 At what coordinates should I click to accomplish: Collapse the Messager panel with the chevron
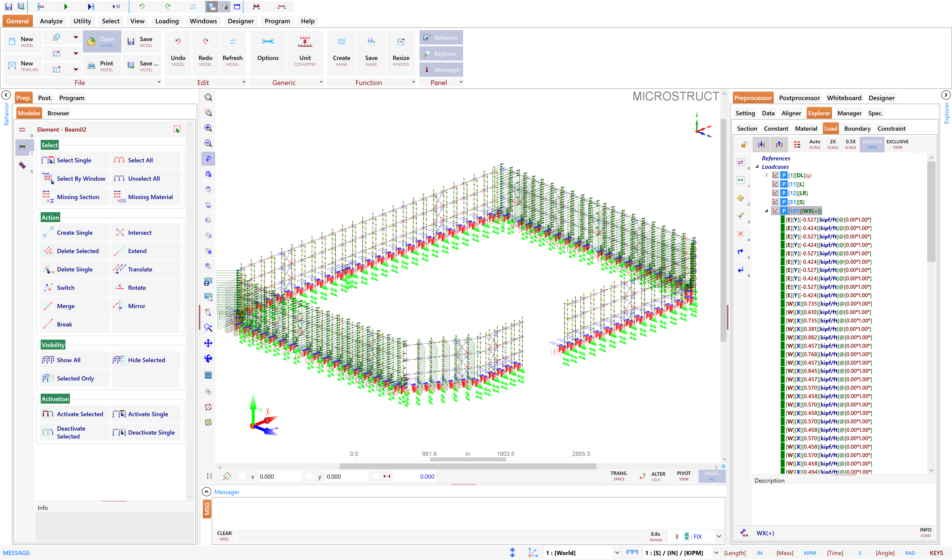pyautogui.click(x=206, y=492)
